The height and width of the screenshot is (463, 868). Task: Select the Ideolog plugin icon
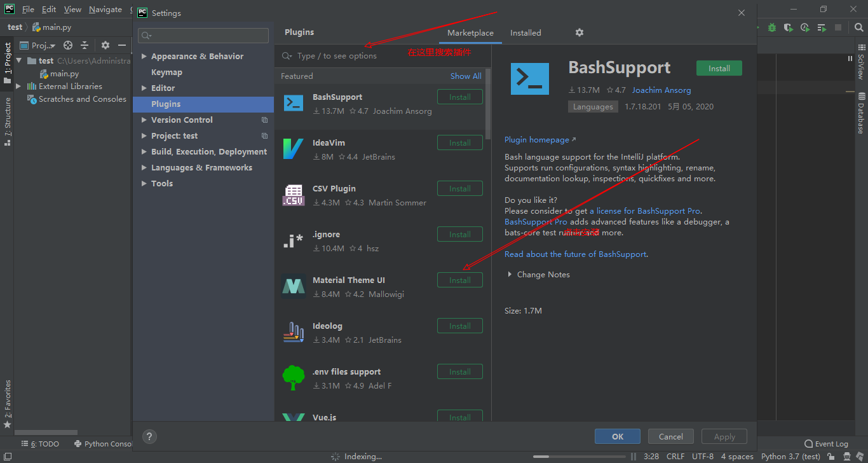coord(293,332)
